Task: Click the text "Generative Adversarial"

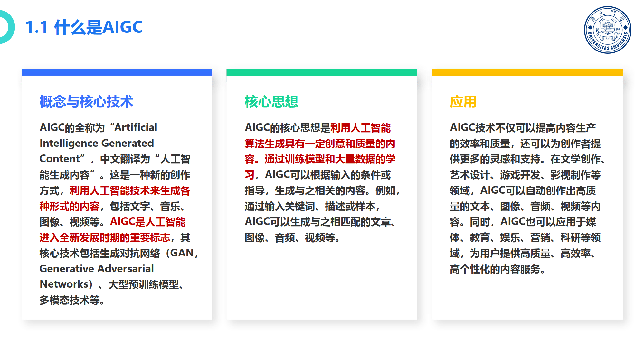Action: click(x=97, y=269)
